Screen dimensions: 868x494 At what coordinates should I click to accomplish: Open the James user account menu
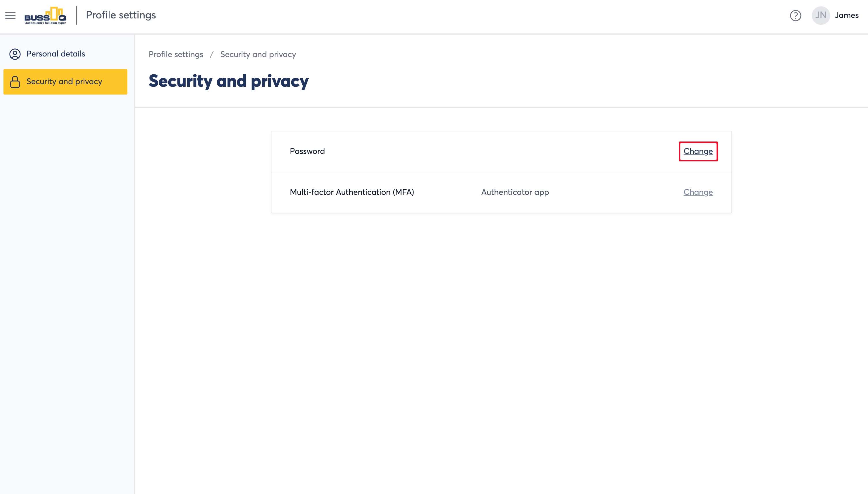pos(847,15)
